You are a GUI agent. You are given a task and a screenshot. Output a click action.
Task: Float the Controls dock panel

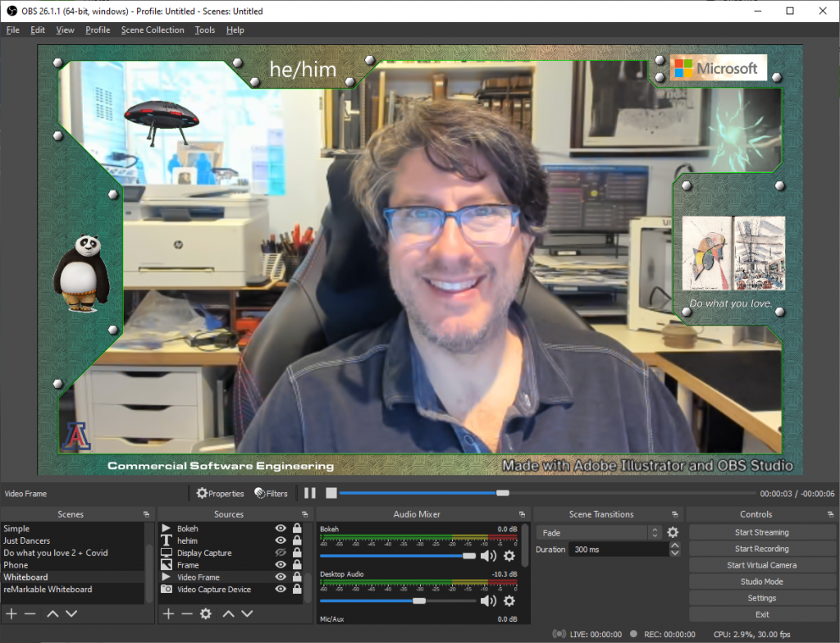tap(830, 514)
